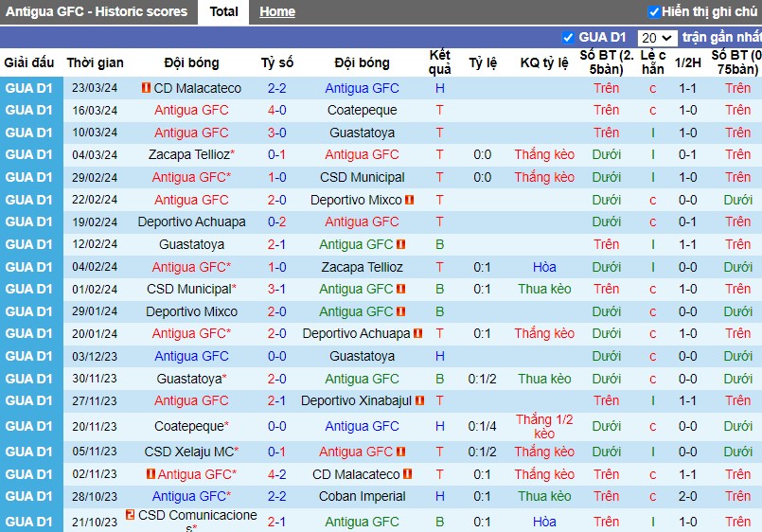This screenshot has height=532, width=762.
Task: Click the 4-2 score on 02/11/23
Action: (x=277, y=474)
